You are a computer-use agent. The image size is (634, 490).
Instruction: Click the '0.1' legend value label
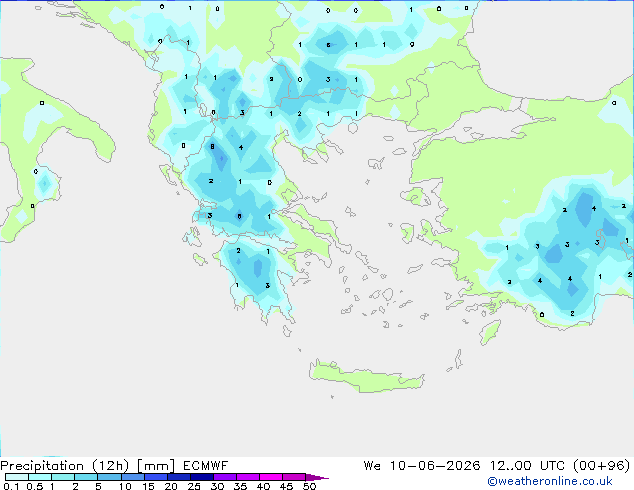coord(10,486)
